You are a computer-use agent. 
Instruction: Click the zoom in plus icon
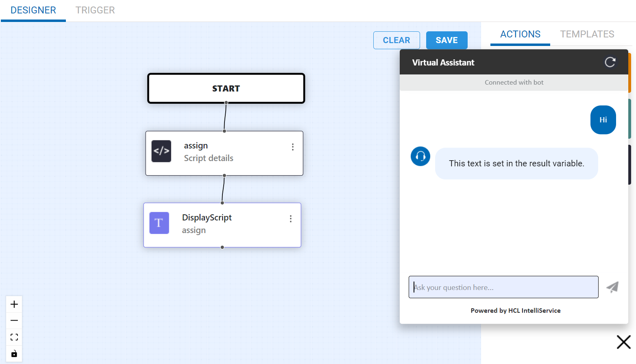pyautogui.click(x=14, y=304)
